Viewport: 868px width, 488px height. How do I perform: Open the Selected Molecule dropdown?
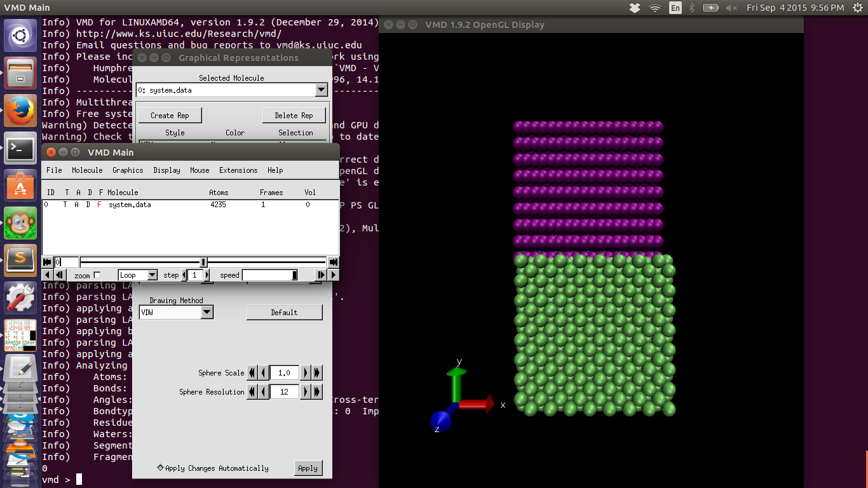coord(321,90)
